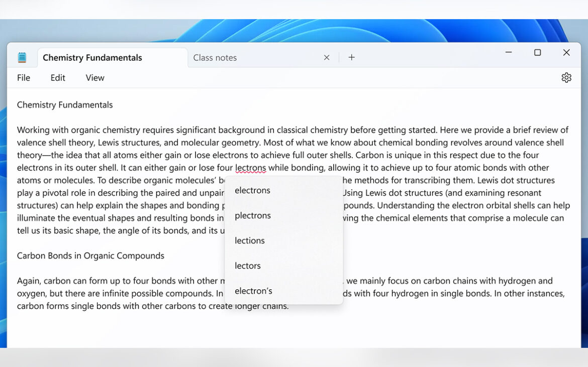Image resolution: width=588 pixels, height=367 pixels.
Task: Expand the View menu
Action: (x=95, y=78)
